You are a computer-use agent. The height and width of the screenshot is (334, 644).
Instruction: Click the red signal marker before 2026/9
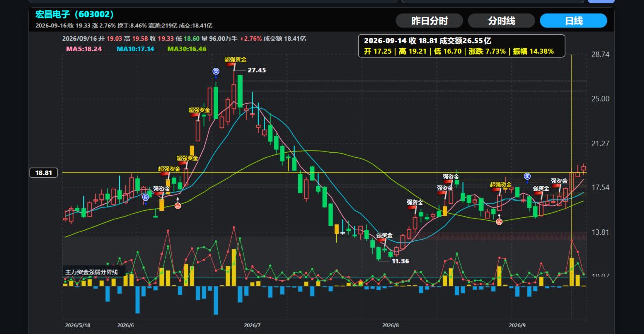(499, 222)
